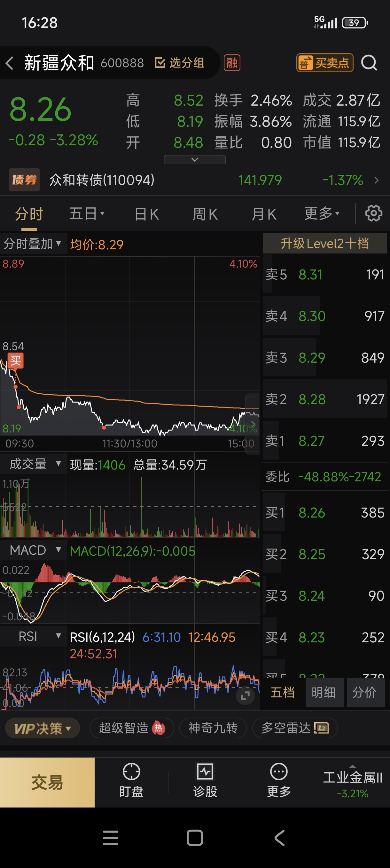
Task: Tap 买4 8.23 order row
Action: point(325,637)
